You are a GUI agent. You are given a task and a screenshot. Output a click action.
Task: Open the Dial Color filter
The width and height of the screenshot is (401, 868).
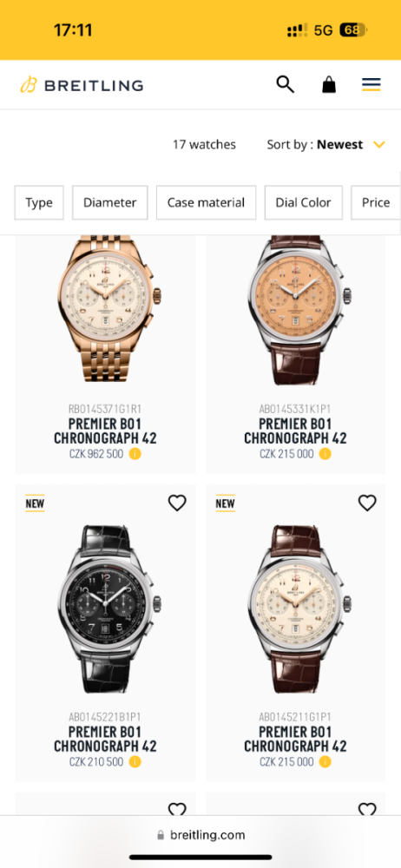click(x=304, y=202)
